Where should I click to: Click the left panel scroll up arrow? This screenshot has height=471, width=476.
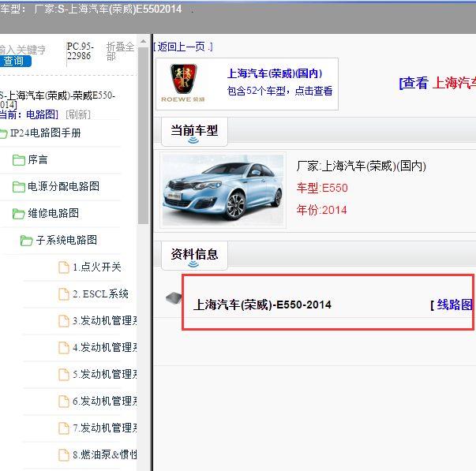(143, 41)
